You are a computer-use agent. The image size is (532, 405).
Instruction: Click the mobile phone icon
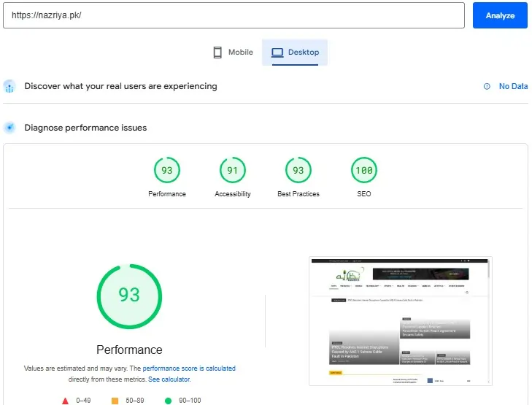(217, 53)
